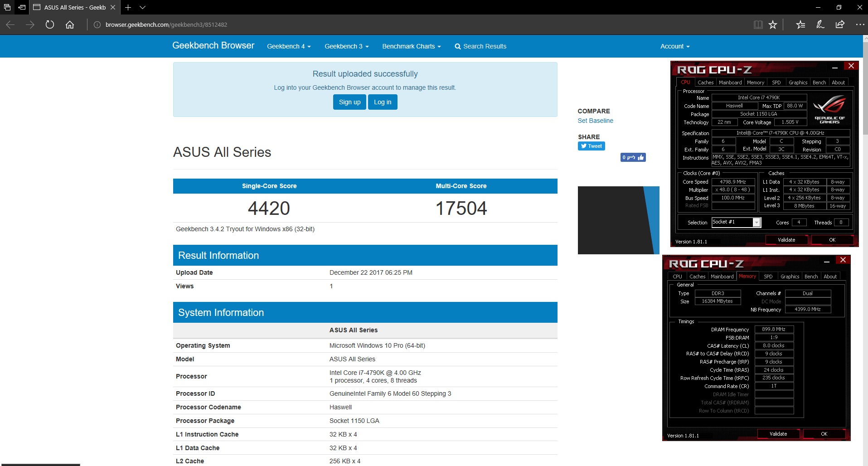This screenshot has width=868, height=466.
Task: Open web notes pen icon
Action: [820, 24]
